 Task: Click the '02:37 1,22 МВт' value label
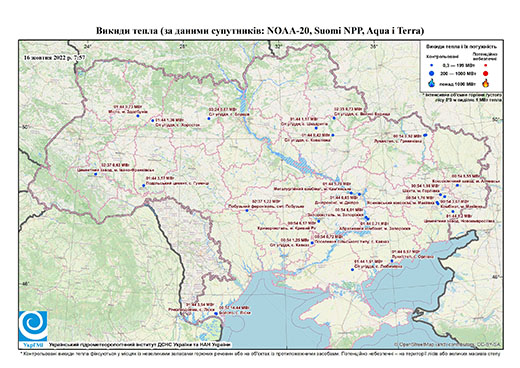point(266,202)
